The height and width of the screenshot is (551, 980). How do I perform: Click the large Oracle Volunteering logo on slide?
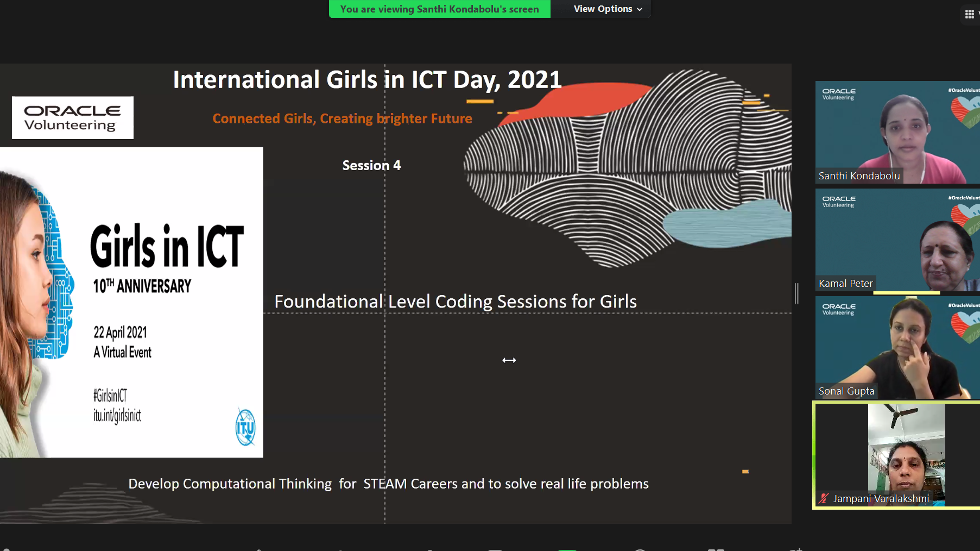click(73, 118)
